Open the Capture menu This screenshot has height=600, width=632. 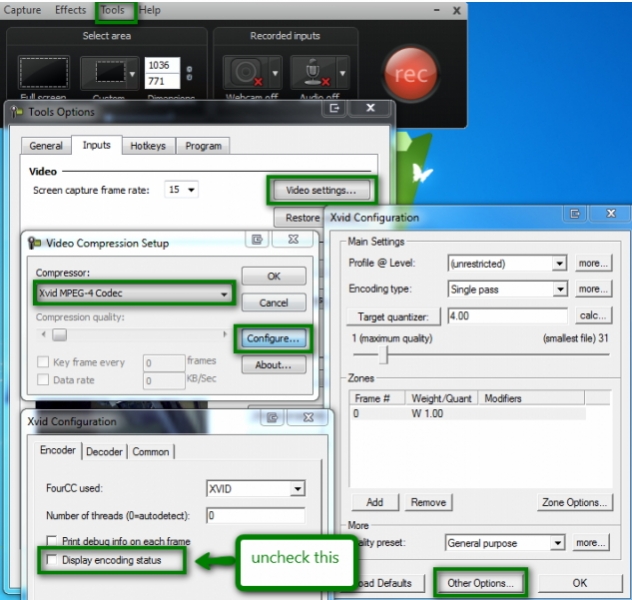(22, 10)
